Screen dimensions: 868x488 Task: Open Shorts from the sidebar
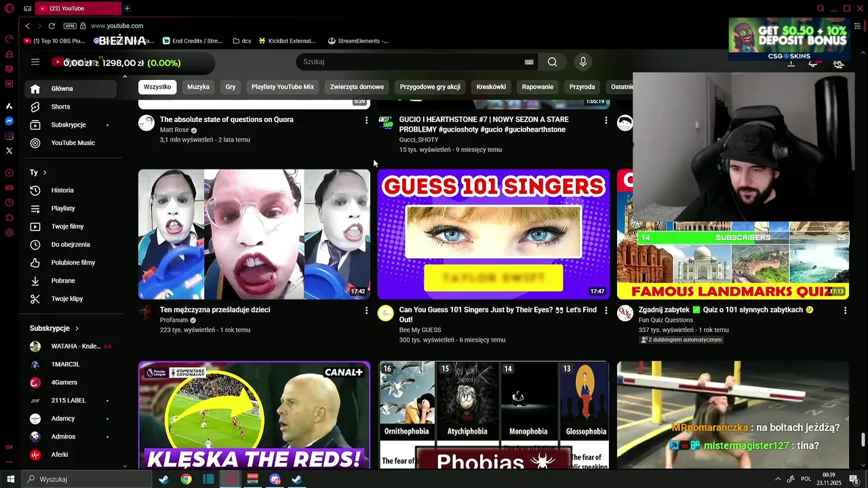point(71,106)
